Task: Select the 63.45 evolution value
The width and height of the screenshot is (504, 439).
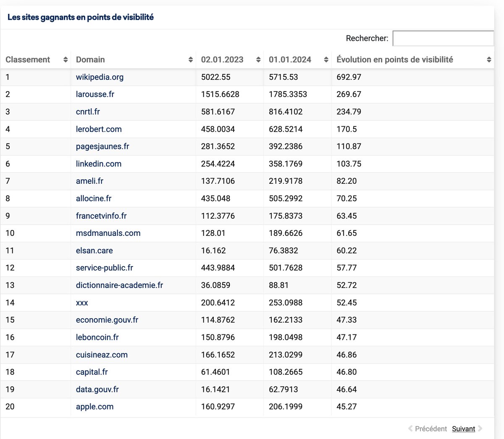Action: tap(347, 216)
